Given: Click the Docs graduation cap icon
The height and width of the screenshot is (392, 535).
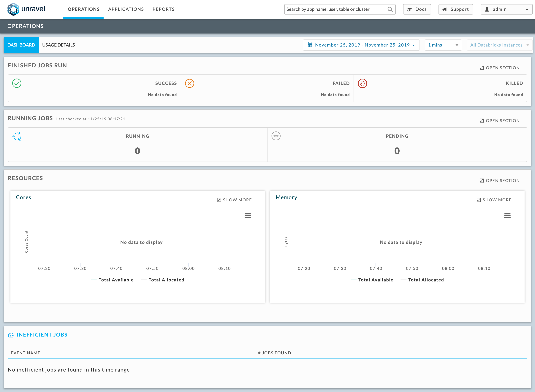Looking at the screenshot, I should coord(409,9).
